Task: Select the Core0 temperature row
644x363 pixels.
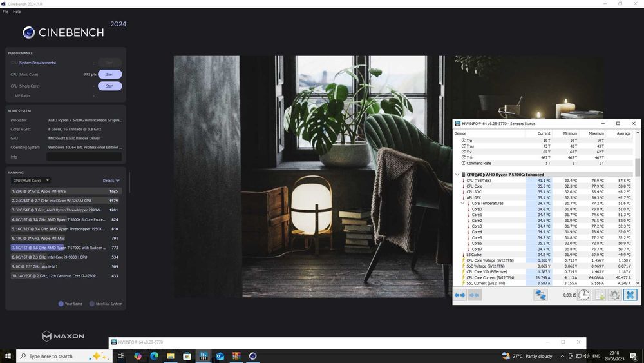Action: pos(544,209)
